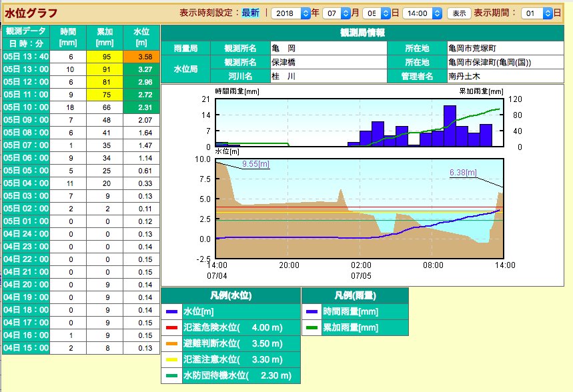Click the 観測データ header cell
This screenshot has height=392, width=573.
[26, 31]
